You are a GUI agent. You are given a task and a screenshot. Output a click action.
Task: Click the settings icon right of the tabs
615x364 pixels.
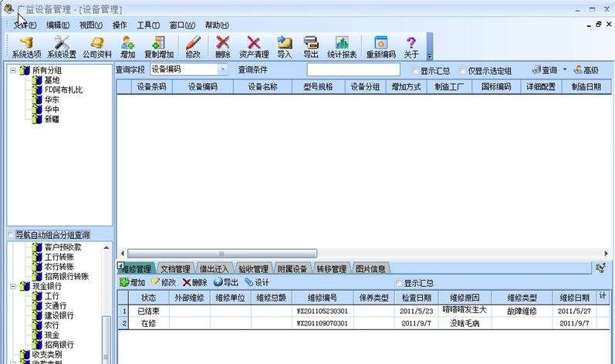[600, 268]
